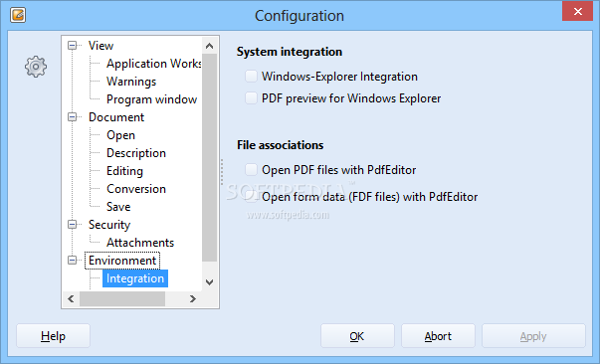Open the Conversion settings page
Image resolution: width=600 pixels, height=364 pixels.
point(136,189)
